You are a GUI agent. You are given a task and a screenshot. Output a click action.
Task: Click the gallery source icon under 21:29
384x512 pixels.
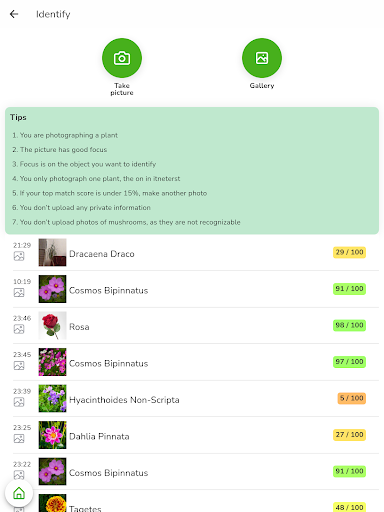pos(19,256)
